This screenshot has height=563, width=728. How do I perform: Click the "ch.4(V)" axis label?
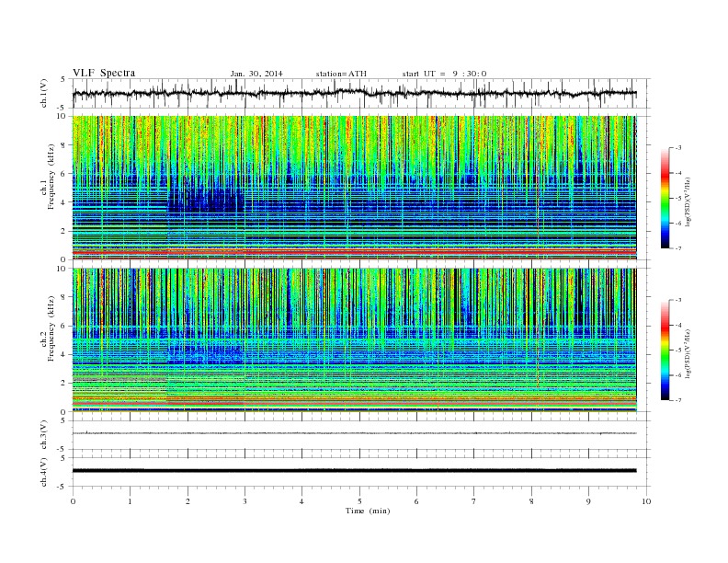coord(44,472)
